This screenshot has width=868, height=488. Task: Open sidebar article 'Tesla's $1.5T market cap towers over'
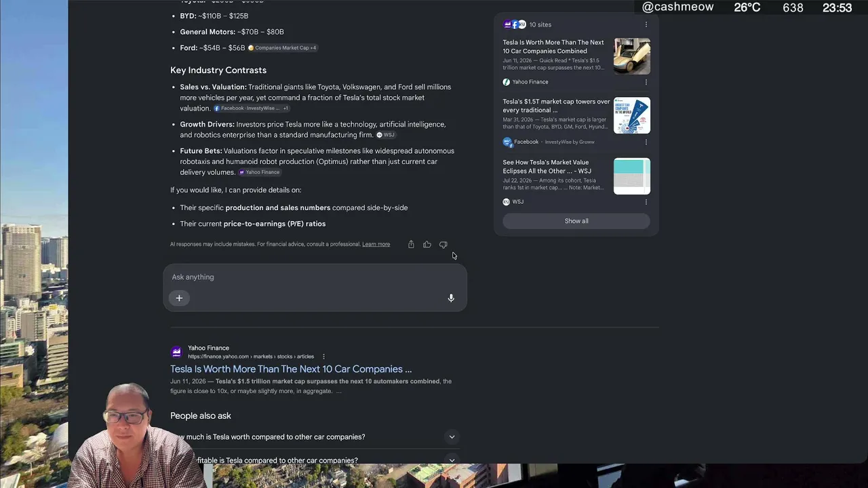point(556,106)
